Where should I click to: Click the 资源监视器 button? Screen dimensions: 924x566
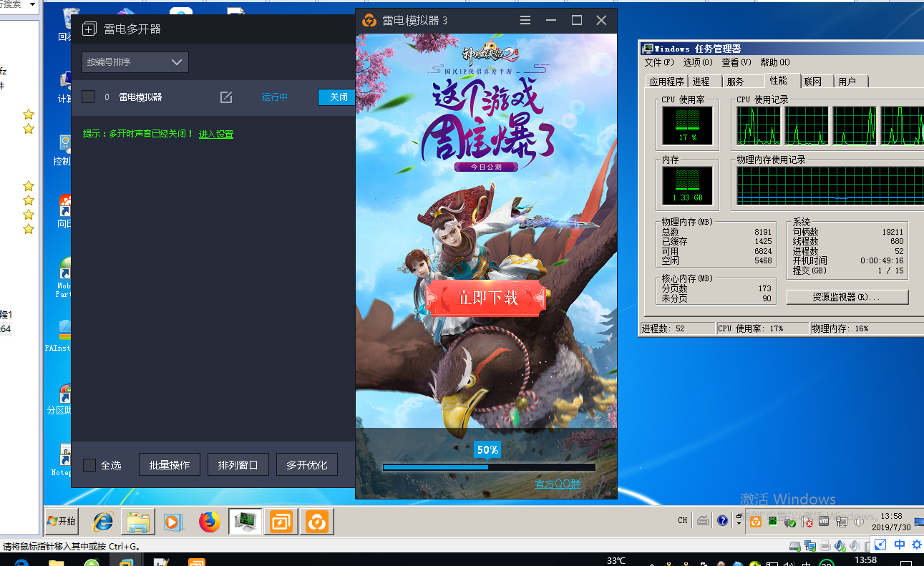click(x=847, y=297)
